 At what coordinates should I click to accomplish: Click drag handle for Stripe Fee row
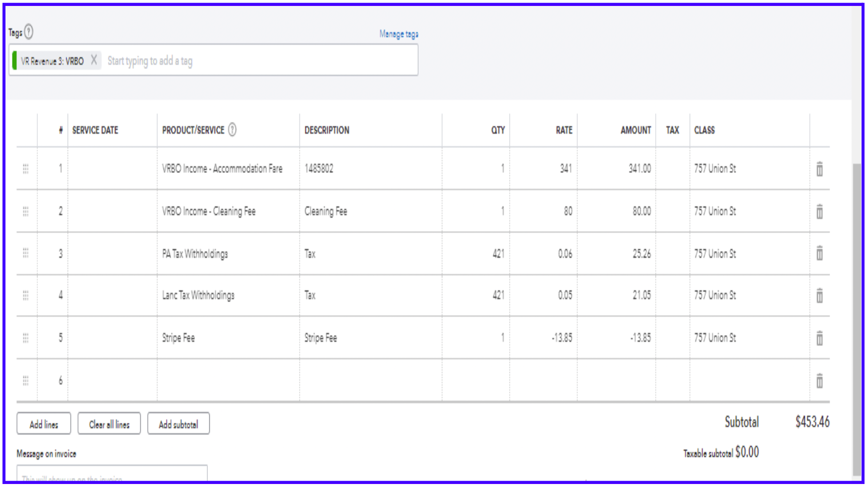tap(26, 338)
